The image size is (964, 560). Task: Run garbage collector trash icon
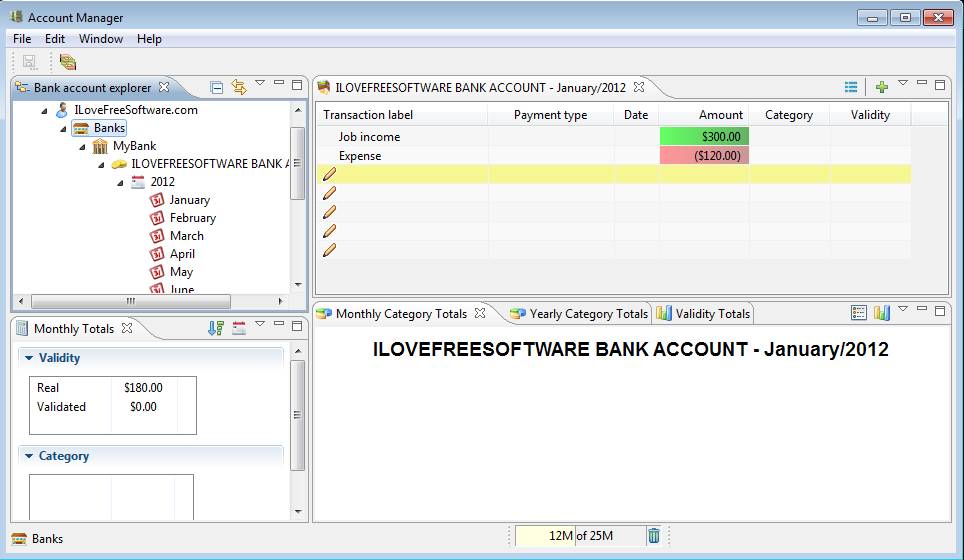tap(654, 535)
